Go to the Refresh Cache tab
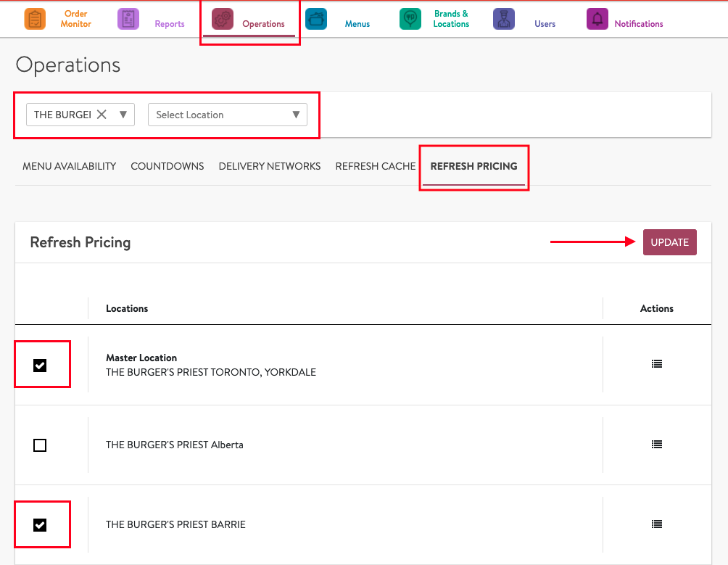Image resolution: width=728 pixels, height=565 pixels. [376, 166]
